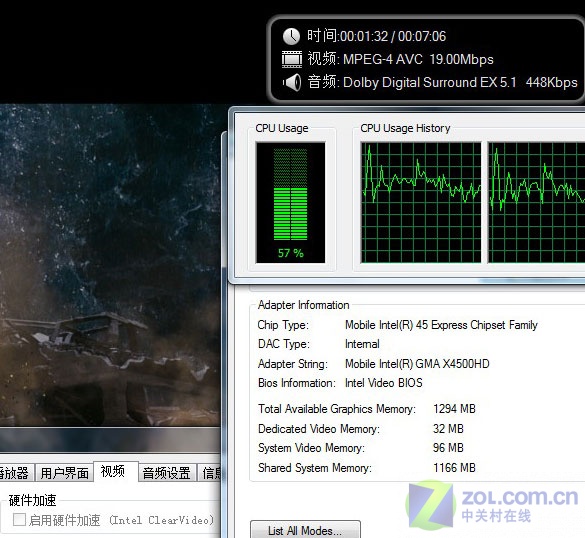
Task: Click the CPU Usage 57 % meter
Action: click(290, 203)
